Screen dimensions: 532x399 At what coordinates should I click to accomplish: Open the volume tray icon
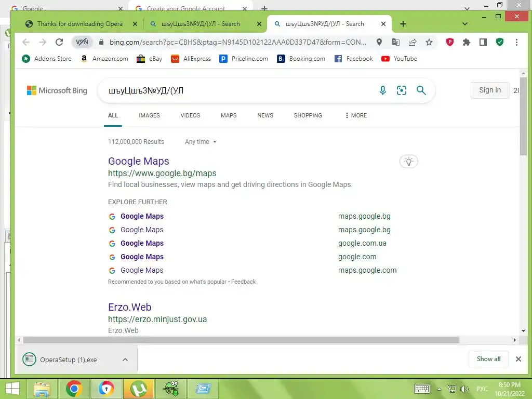(x=464, y=389)
